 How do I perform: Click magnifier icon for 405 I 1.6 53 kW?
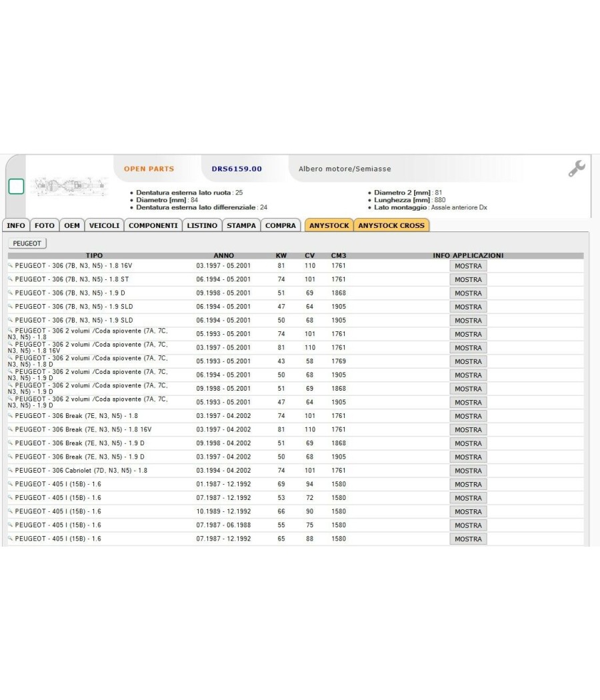click(10, 497)
